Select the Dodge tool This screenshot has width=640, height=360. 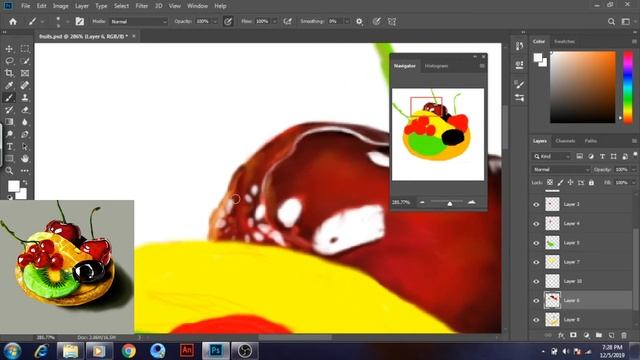pyautogui.click(x=9, y=134)
